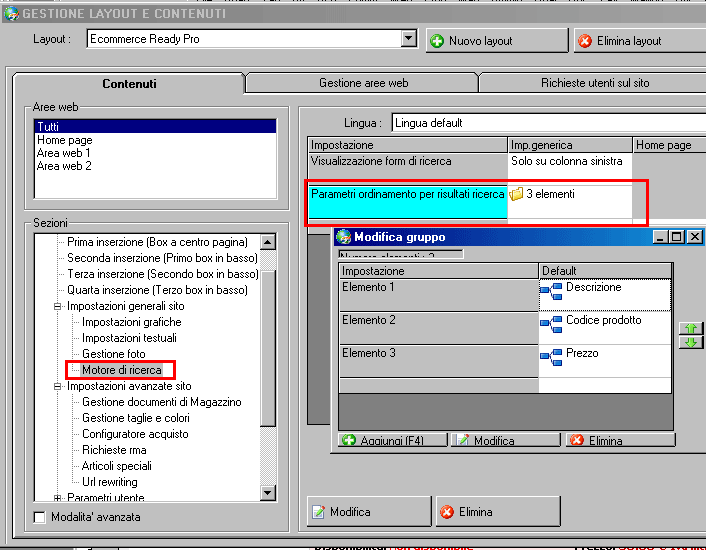Collapse Impostazioni avanzate sito tree node
Screen dimensions: 706x550
pyautogui.click(x=57, y=387)
